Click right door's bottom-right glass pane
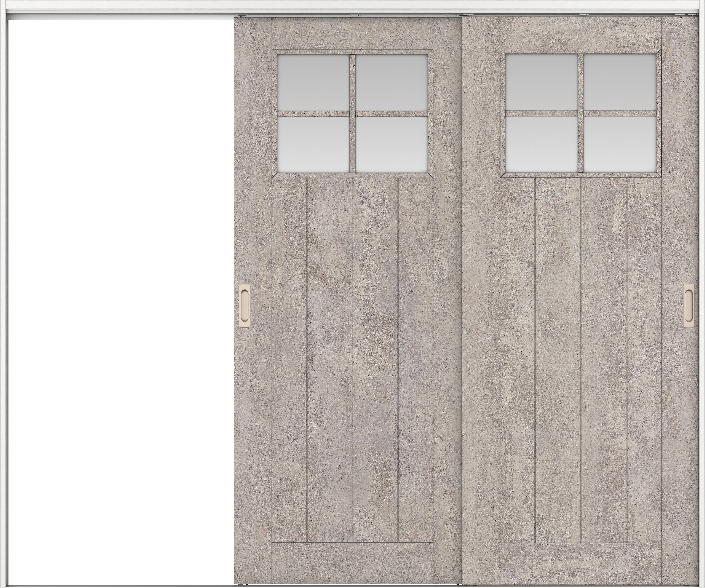 [620, 144]
